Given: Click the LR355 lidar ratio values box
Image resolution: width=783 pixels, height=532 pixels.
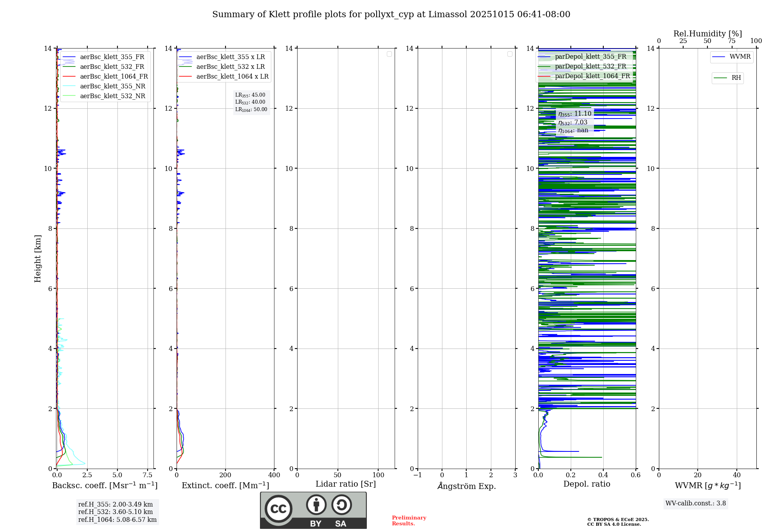Looking at the screenshot, I should coord(251,102).
